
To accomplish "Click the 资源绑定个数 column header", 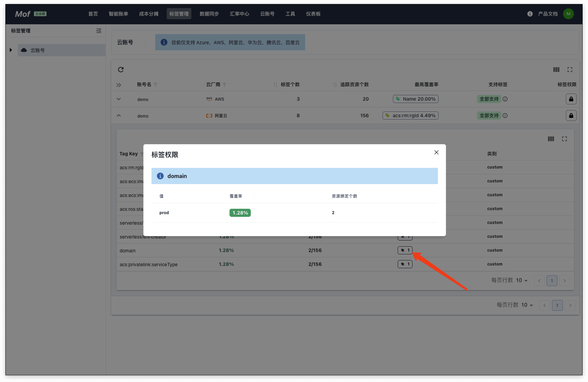I will pos(344,196).
